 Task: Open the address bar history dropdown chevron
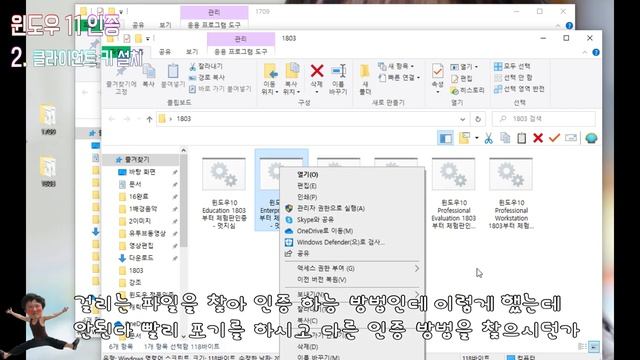point(462,119)
